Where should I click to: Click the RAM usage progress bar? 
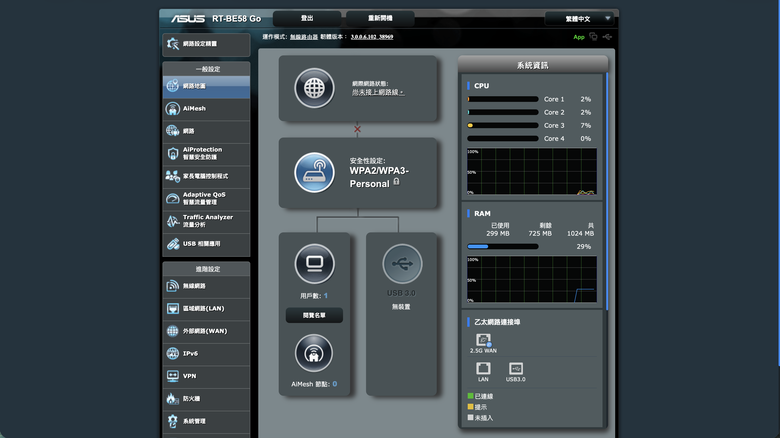click(503, 246)
